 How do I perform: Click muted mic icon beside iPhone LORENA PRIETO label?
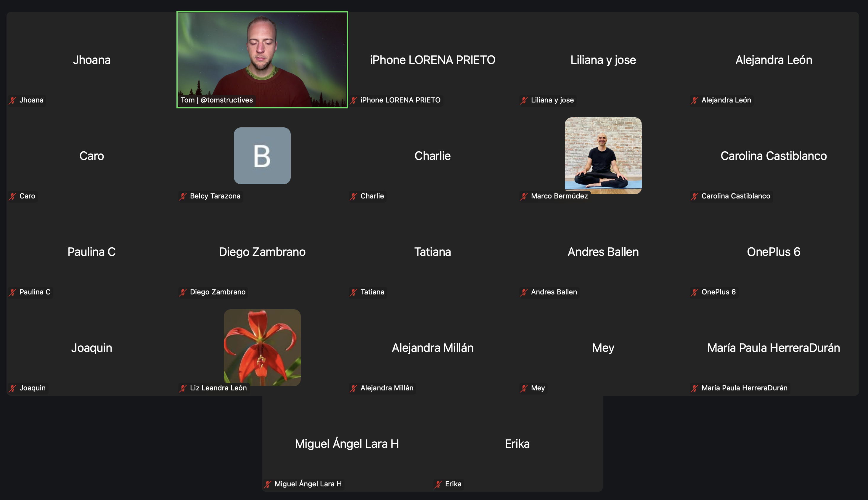[x=353, y=101]
